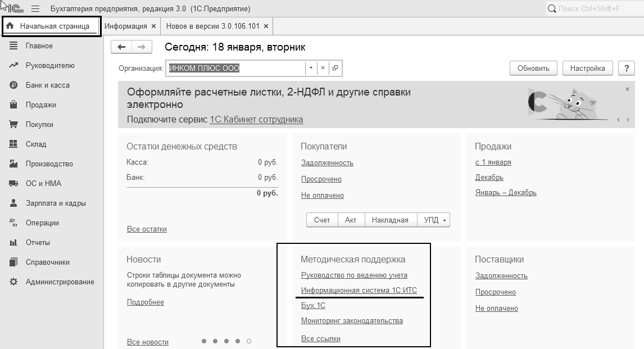Click the search magnifier icon
The height and width of the screenshot is (349, 644).
click(x=552, y=8)
